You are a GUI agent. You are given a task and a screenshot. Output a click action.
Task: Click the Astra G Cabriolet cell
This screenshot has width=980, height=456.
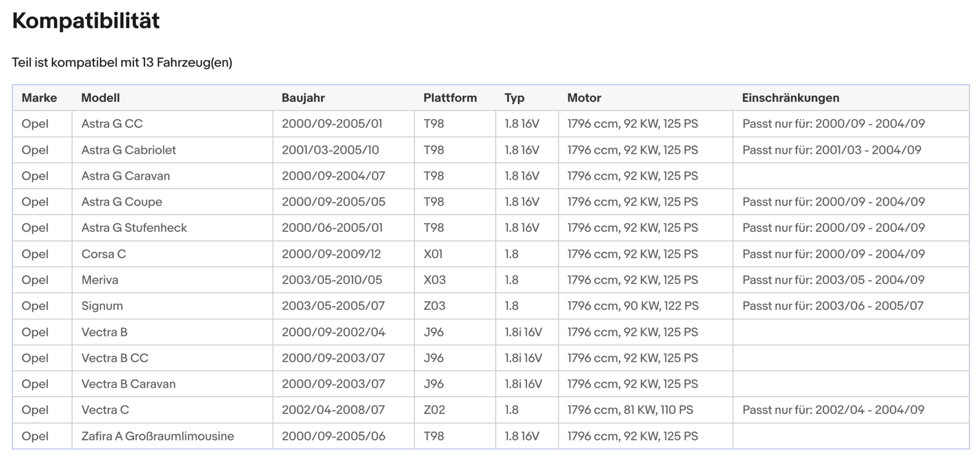coord(128,150)
